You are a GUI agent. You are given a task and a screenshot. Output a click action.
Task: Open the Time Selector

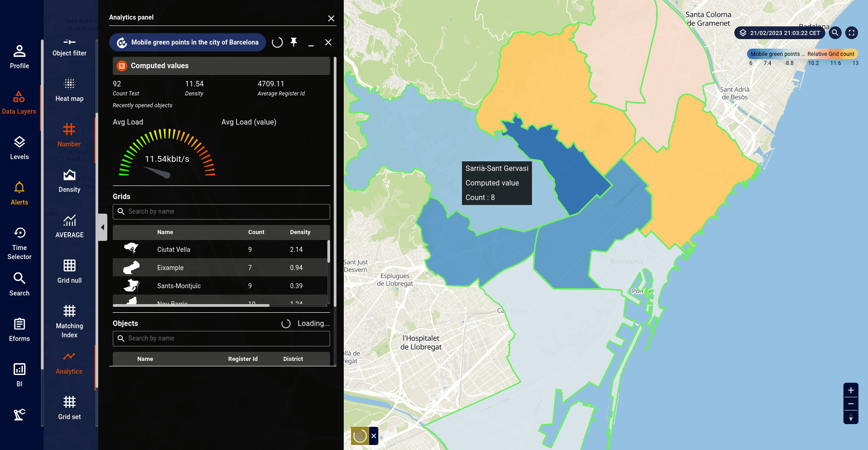pyautogui.click(x=20, y=243)
